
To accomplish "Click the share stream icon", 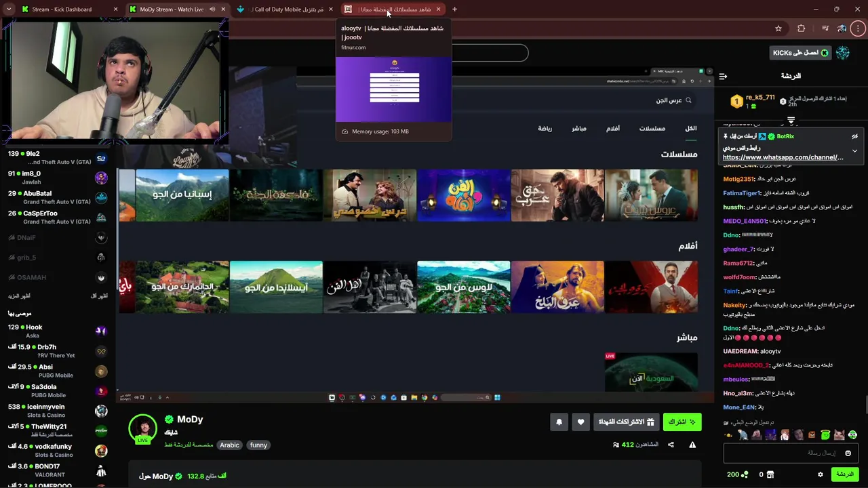I will coord(671,445).
